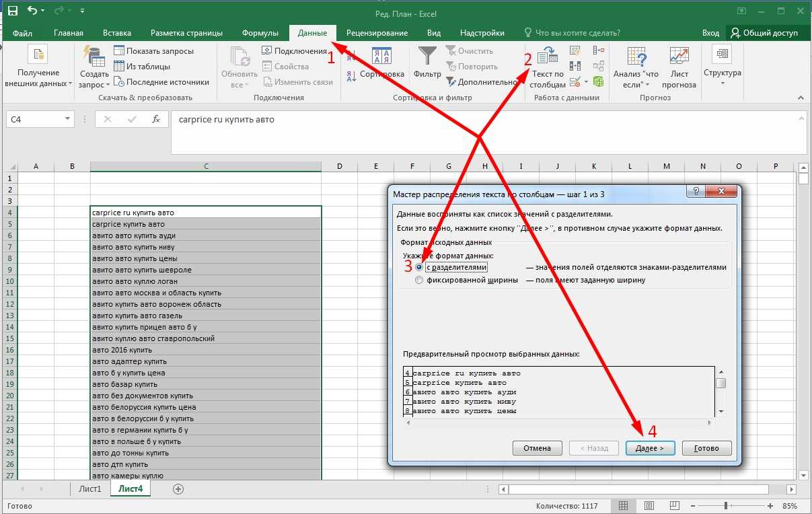Viewport: 812px width, 514px height.
Task: Expand the Name Box dropdown arrow
Action: pos(67,119)
